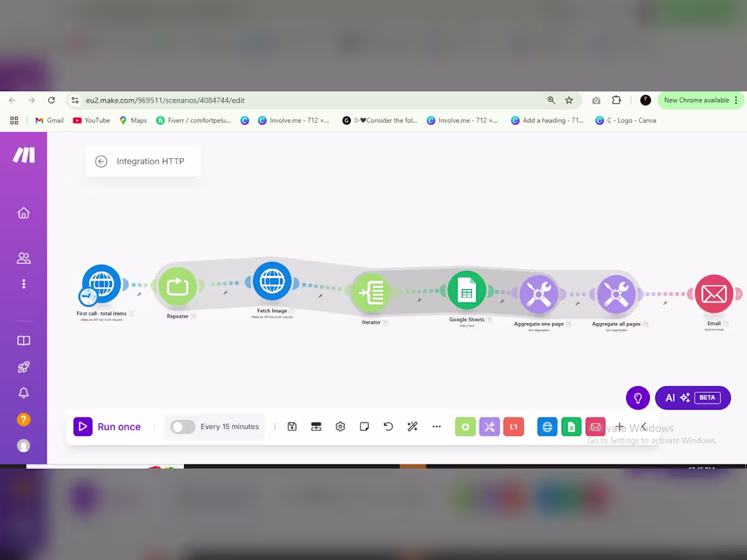
Task: Open the sidebar three-dots more menu
Action: click(23, 284)
